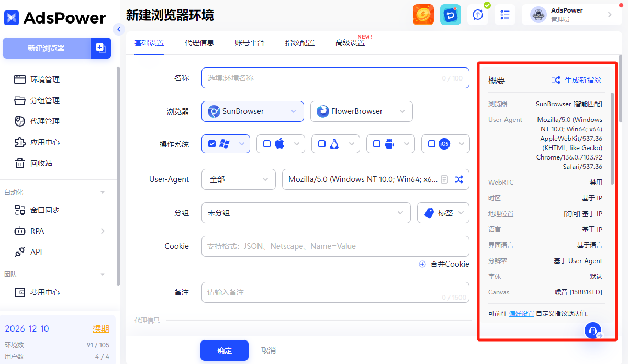The width and height of the screenshot is (628, 364).
Task: Open the 标签 tag dropdown
Action: tap(443, 213)
